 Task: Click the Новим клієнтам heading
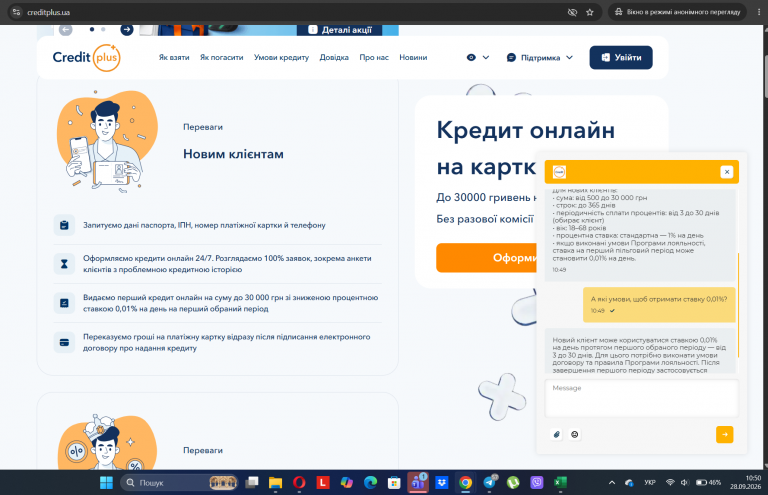coord(233,154)
